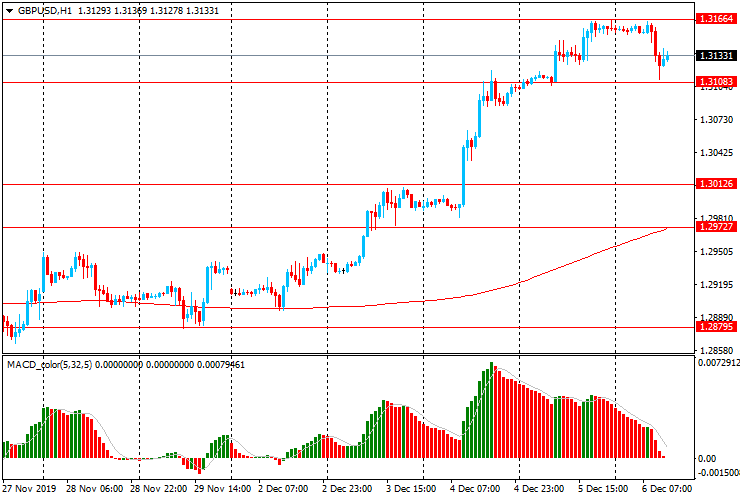
Task: Select the MACD_color(5,32,5) indicator label
Action: click(x=50, y=365)
